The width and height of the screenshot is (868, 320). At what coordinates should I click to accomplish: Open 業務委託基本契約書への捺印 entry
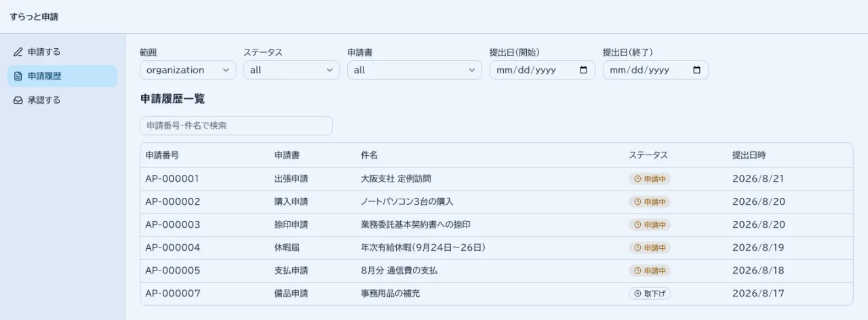(416, 225)
